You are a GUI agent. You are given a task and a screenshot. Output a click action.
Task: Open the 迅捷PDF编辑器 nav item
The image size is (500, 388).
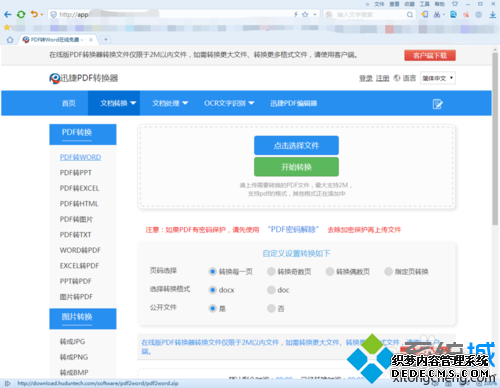pyautogui.click(x=293, y=103)
